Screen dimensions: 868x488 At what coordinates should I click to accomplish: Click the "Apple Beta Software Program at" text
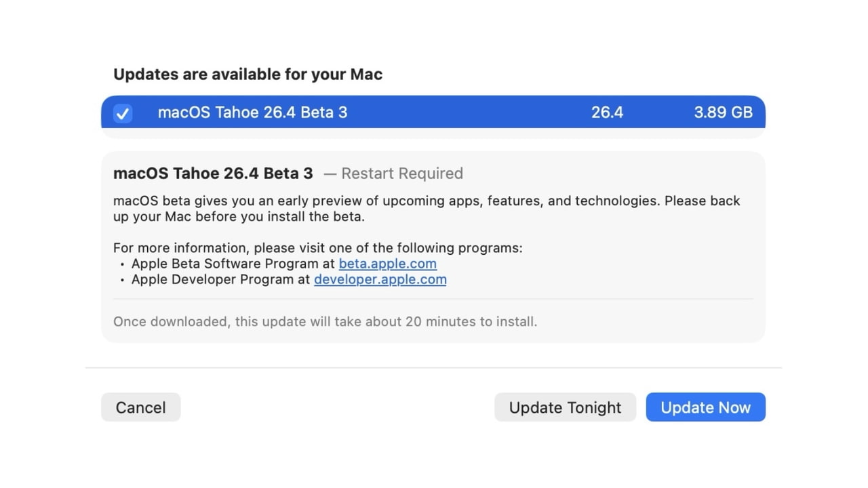pyautogui.click(x=234, y=264)
